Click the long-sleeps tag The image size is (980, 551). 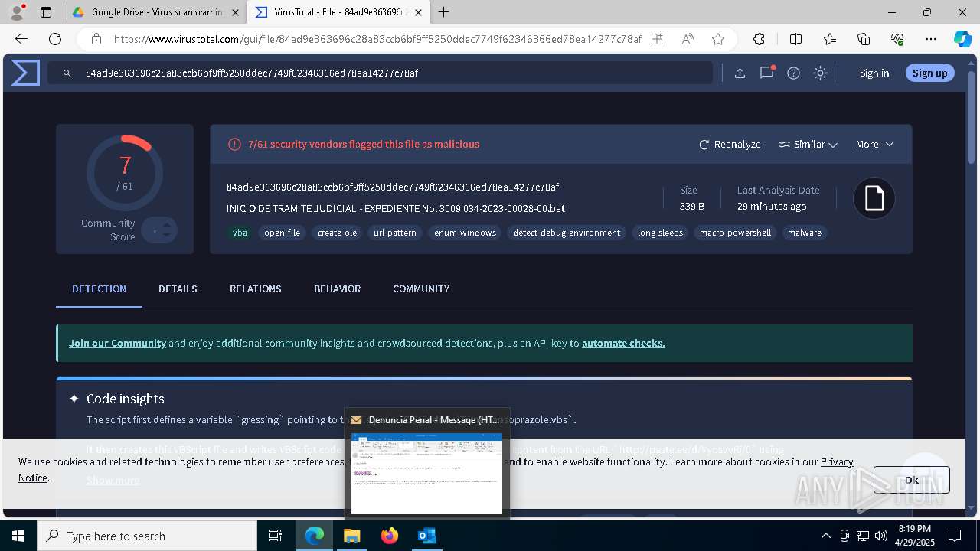[660, 233]
